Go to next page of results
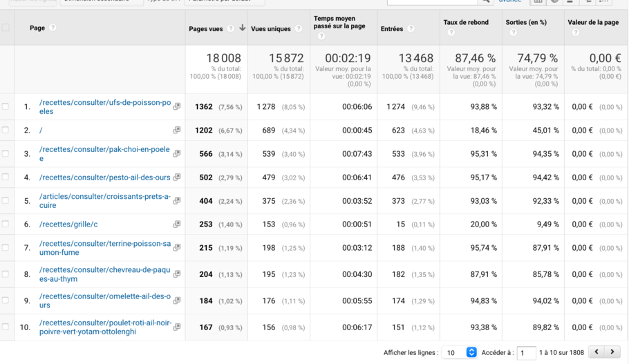 coord(612,352)
